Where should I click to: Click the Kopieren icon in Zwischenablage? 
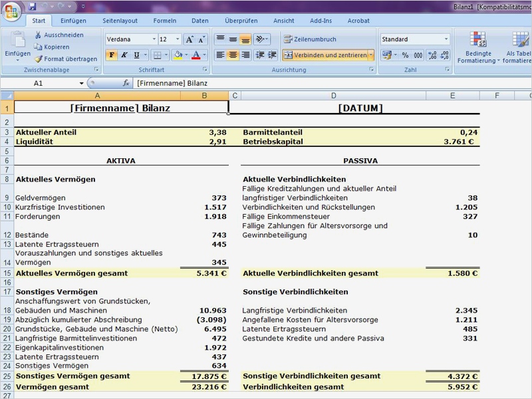click(38, 47)
